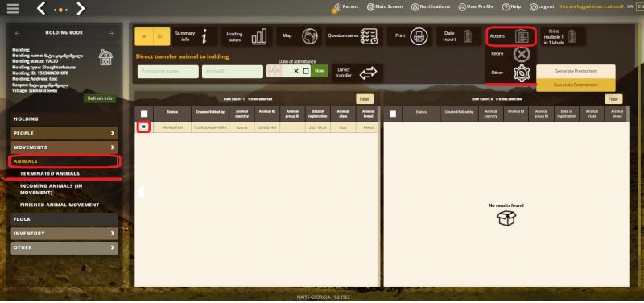644x303 pixels.
Task: Click Print multiple 1 in 1 labels
Action: [563, 36]
